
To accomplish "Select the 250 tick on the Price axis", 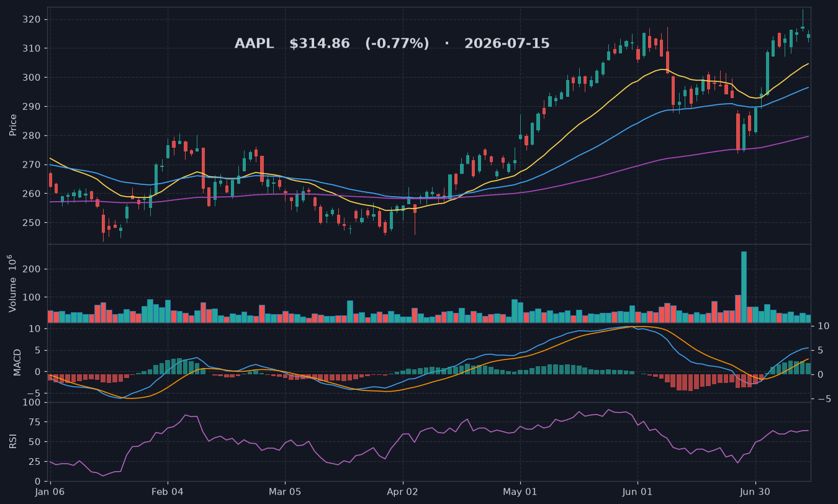I will pyautogui.click(x=33, y=223).
